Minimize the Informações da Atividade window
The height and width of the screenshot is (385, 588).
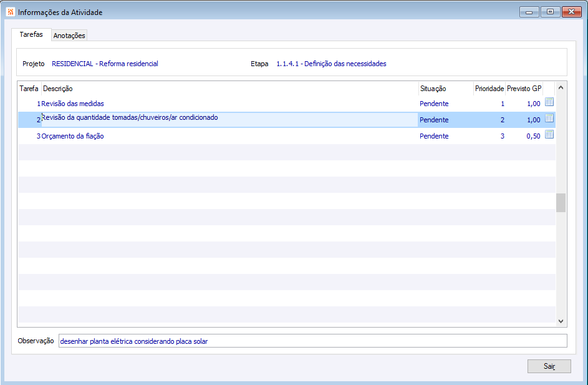click(x=529, y=12)
